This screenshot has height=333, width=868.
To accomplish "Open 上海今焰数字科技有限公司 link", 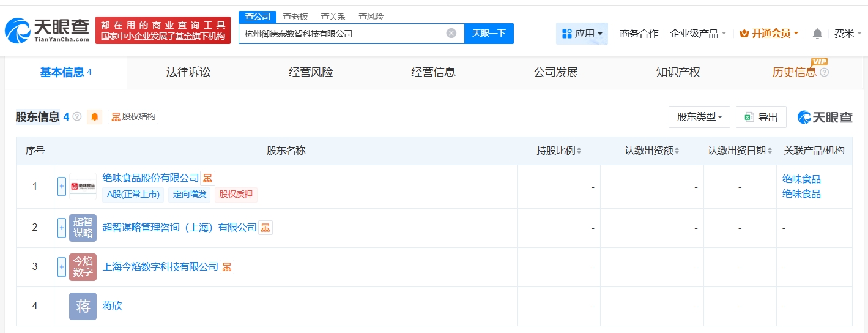I will 160,267.
